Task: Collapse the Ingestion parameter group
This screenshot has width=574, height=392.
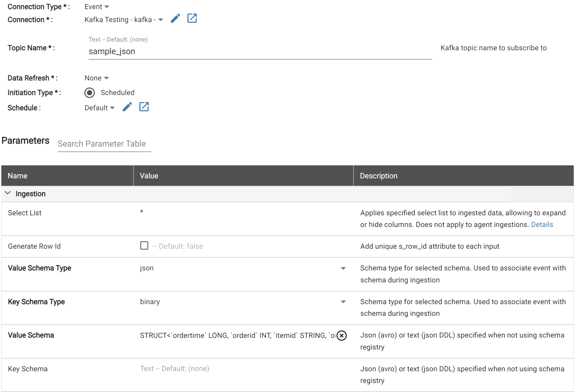Action: pos(8,193)
